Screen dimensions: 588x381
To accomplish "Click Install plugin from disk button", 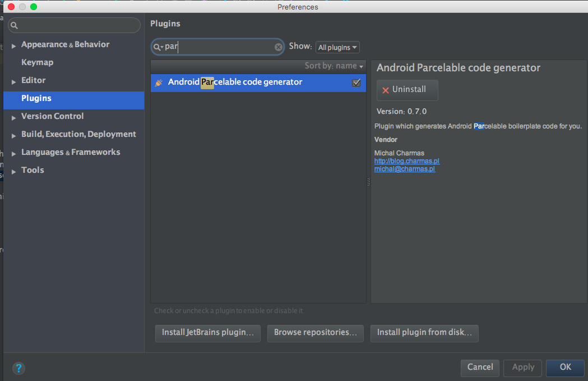I will (x=424, y=333).
